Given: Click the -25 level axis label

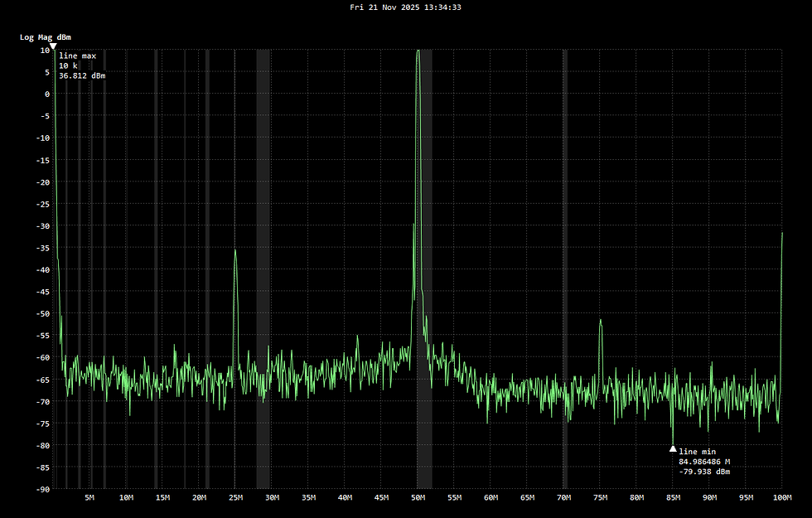Looking at the screenshot, I should tap(43, 204).
